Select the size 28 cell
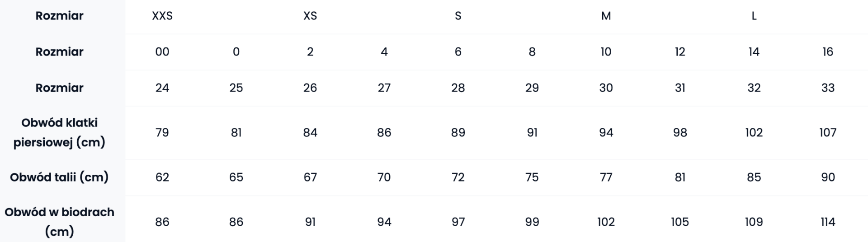 (x=458, y=88)
